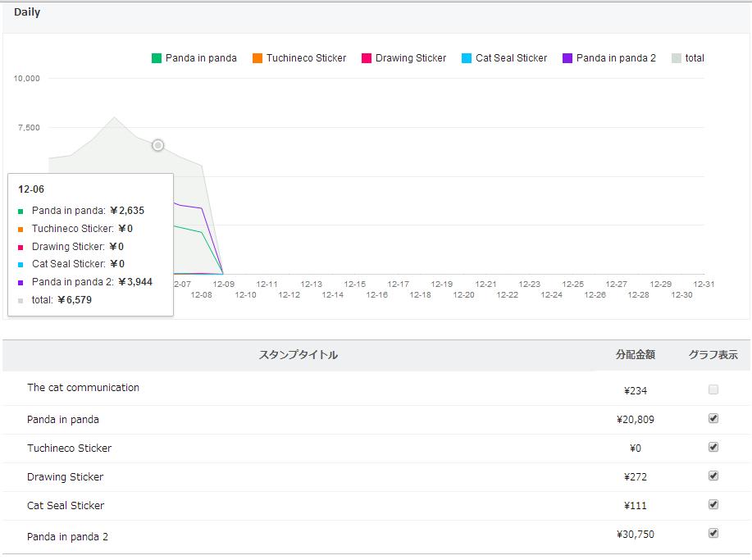The height and width of the screenshot is (560, 752).
Task: Click the 分配金額 column header
Action: point(636,355)
